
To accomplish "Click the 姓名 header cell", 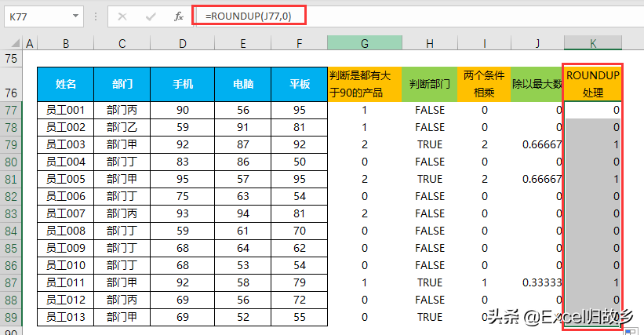I will pyautogui.click(x=66, y=84).
